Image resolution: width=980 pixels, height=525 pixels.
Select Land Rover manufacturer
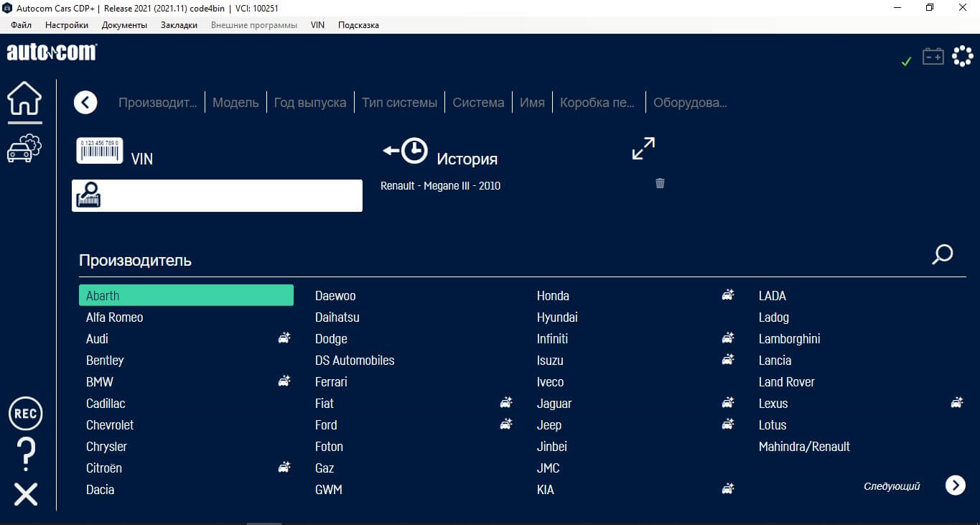coord(786,381)
